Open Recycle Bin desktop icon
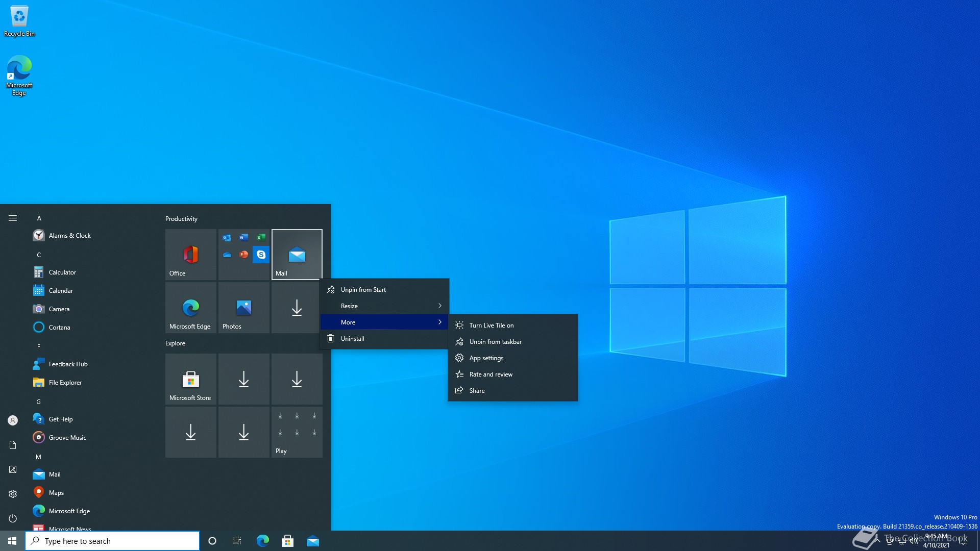The width and height of the screenshot is (980, 551). (19, 21)
